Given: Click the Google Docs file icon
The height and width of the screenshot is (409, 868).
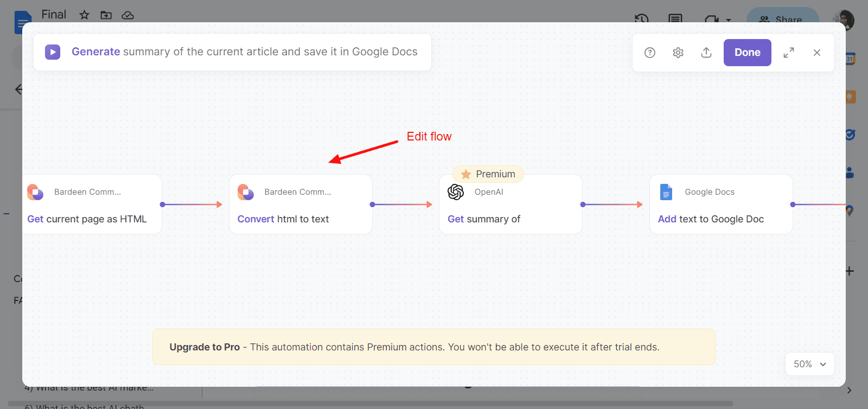Looking at the screenshot, I should click(x=666, y=192).
